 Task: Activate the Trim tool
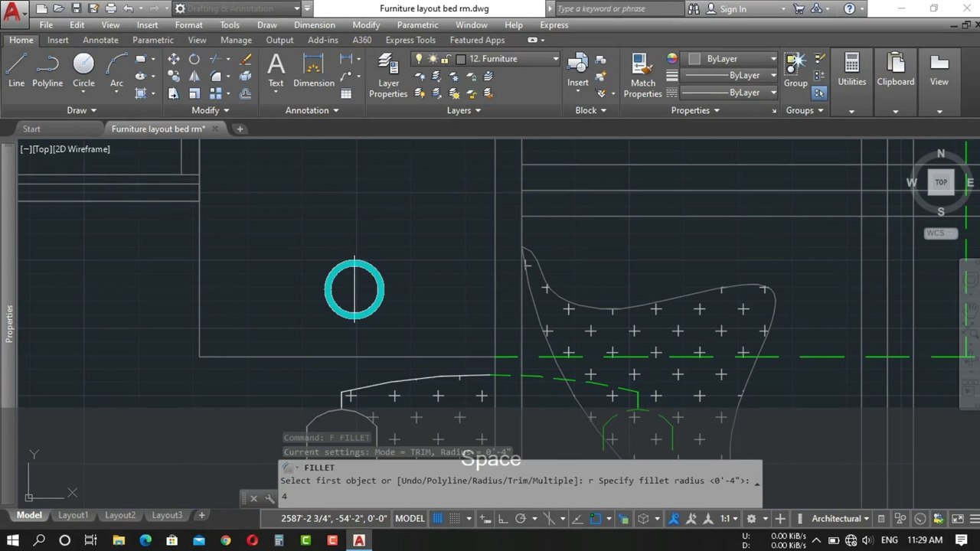tap(216, 59)
